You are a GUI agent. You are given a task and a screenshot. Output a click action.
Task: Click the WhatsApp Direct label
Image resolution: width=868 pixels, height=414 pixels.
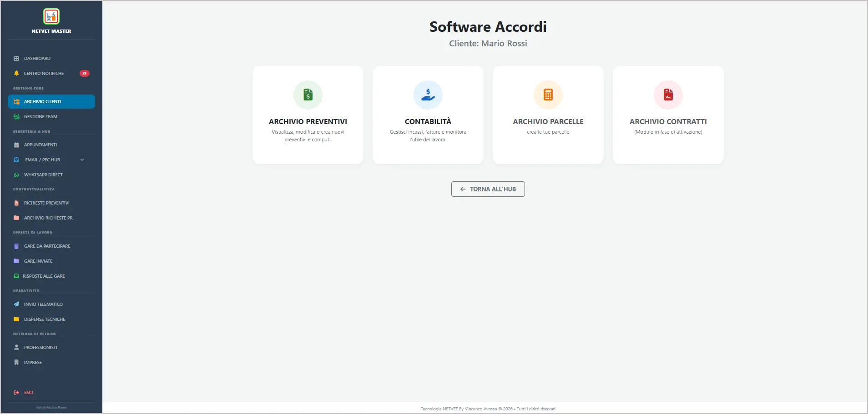pos(44,175)
